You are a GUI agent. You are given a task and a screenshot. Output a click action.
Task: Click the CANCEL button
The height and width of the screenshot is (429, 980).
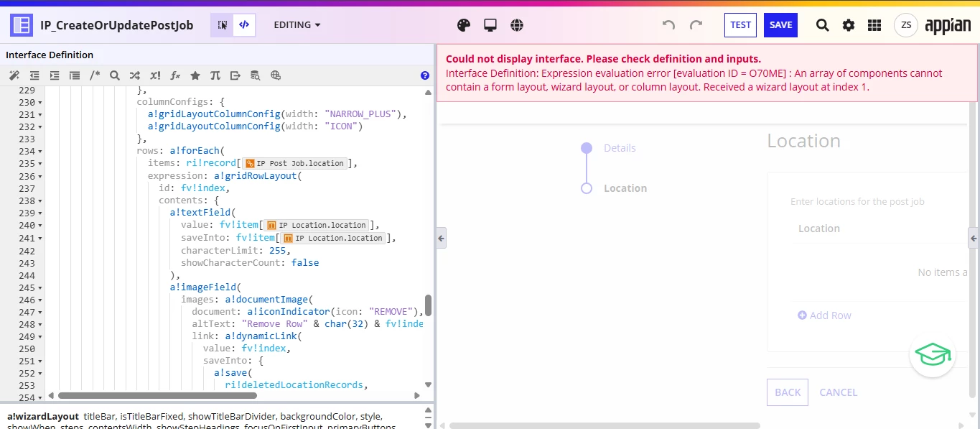pos(839,392)
